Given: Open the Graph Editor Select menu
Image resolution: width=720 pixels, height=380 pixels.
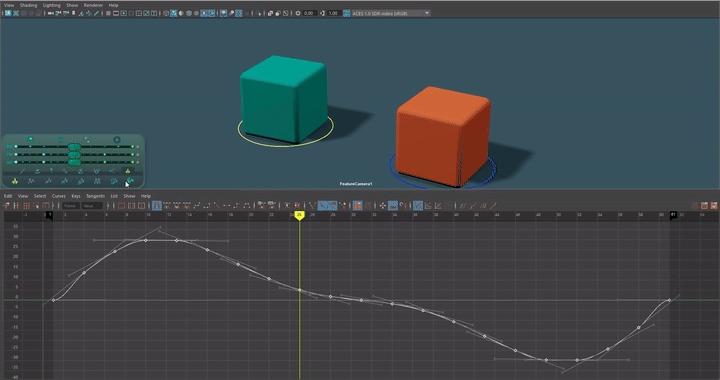Looking at the screenshot, I should pyautogui.click(x=40, y=196).
